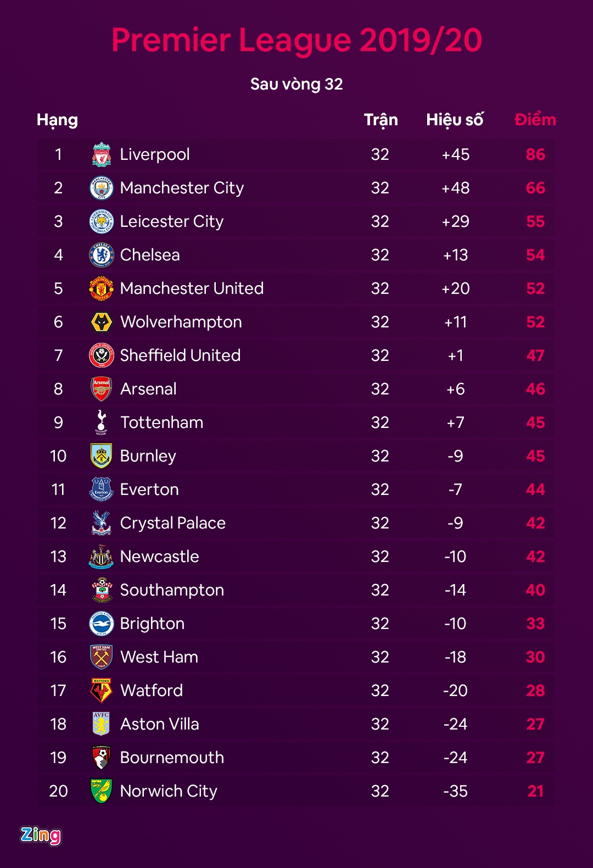The height and width of the screenshot is (868, 593).
Task: Select the Sheffield United team name
Action: [180, 355]
